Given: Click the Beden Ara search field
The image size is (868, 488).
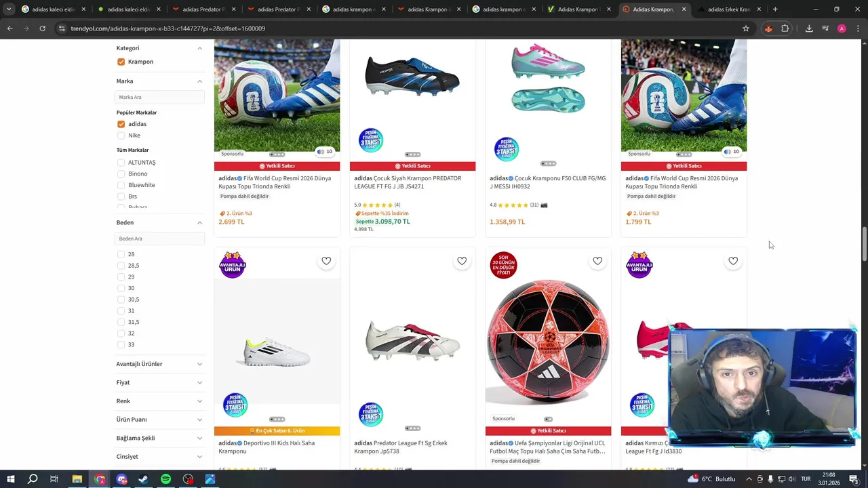Looking at the screenshot, I should (159, 239).
